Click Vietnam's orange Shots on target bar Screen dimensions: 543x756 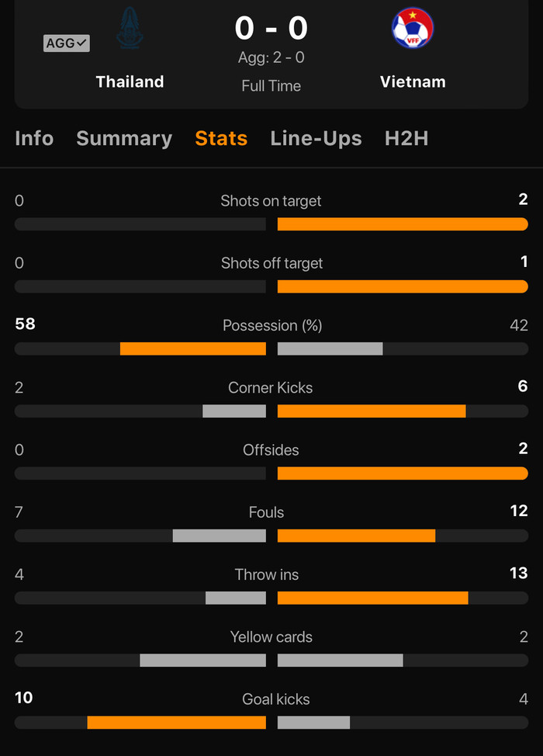tap(403, 224)
